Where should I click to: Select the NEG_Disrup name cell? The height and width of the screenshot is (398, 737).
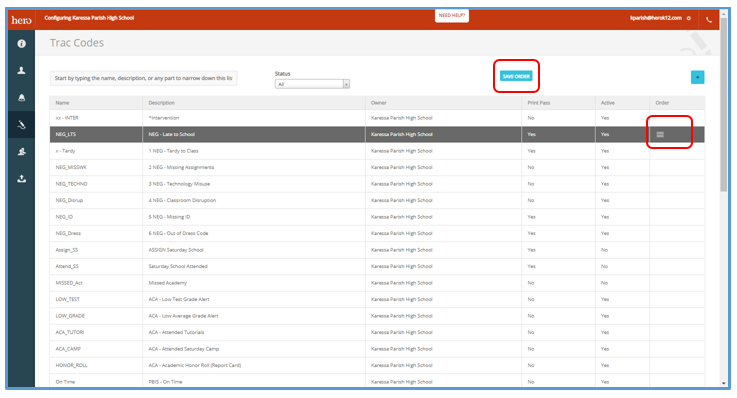(x=69, y=200)
